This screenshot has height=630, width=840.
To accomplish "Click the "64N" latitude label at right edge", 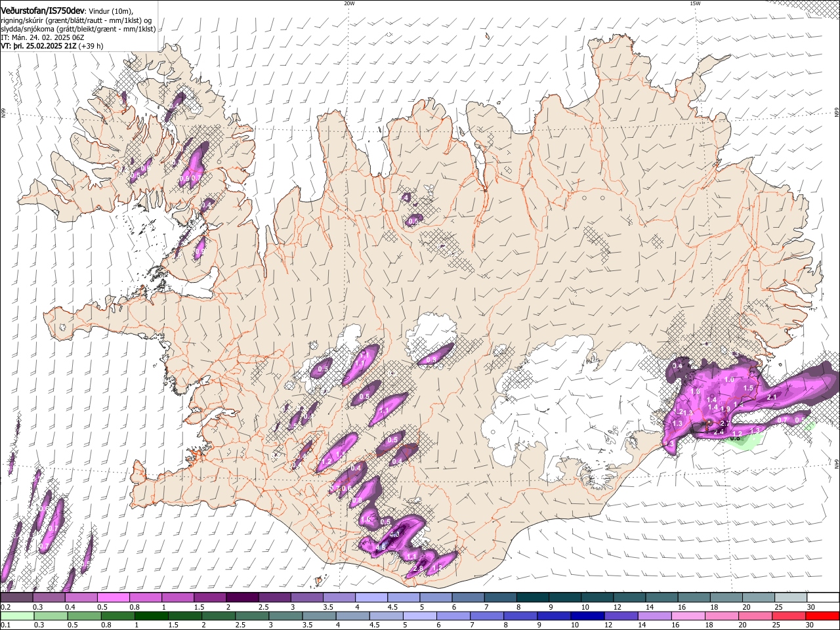I will click(x=837, y=464).
